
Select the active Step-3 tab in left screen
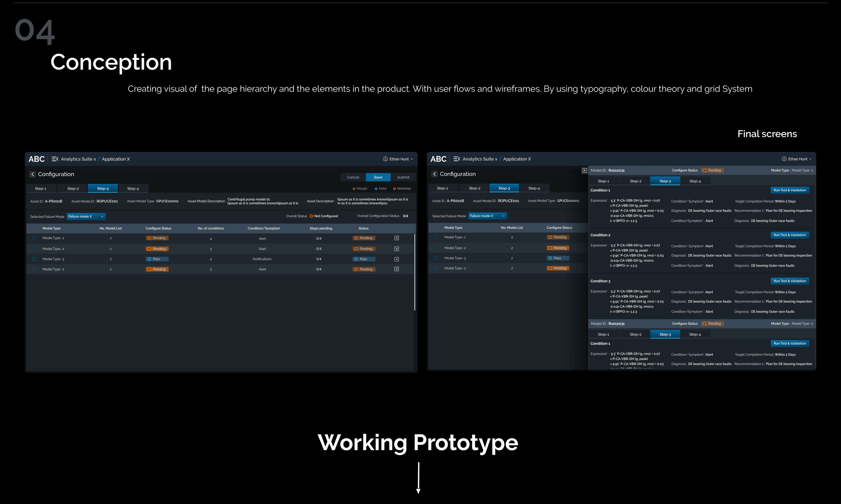tap(103, 189)
